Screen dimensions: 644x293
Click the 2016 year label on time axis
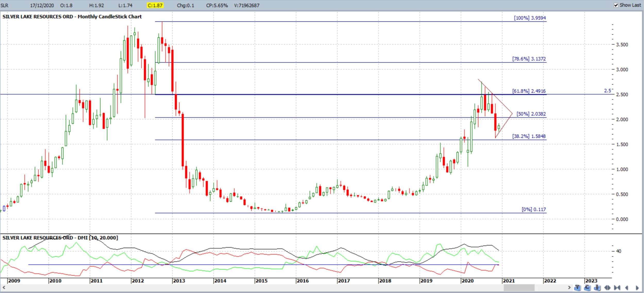(303, 281)
